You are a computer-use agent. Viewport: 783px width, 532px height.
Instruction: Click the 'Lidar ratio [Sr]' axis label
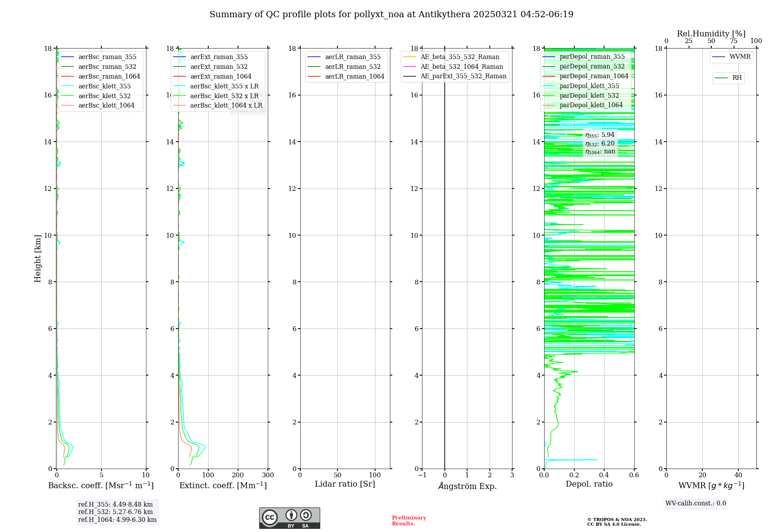tap(345, 484)
